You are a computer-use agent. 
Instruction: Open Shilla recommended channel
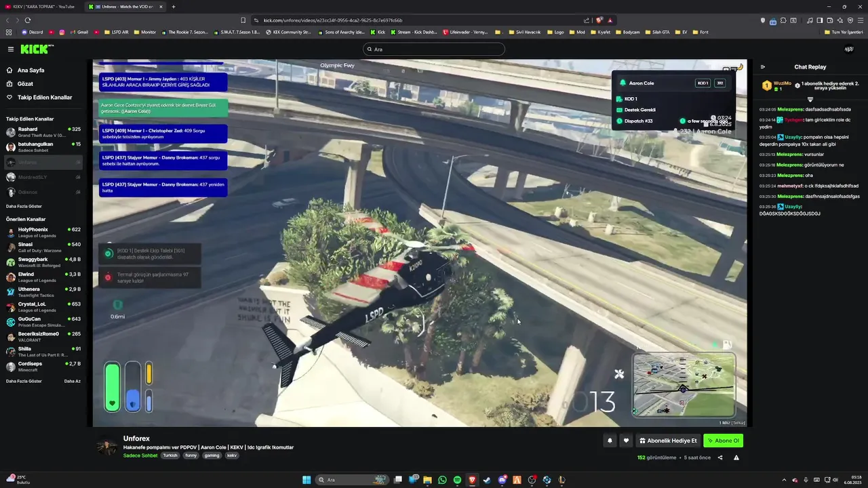pyautogui.click(x=43, y=352)
